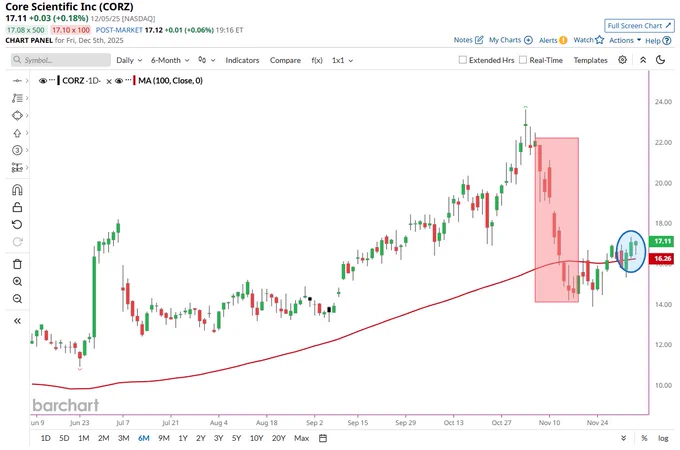Image resolution: width=680 pixels, height=450 pixels.
Task: Open the 6-Month period dropdown
Action: click(x=170, y=60)
